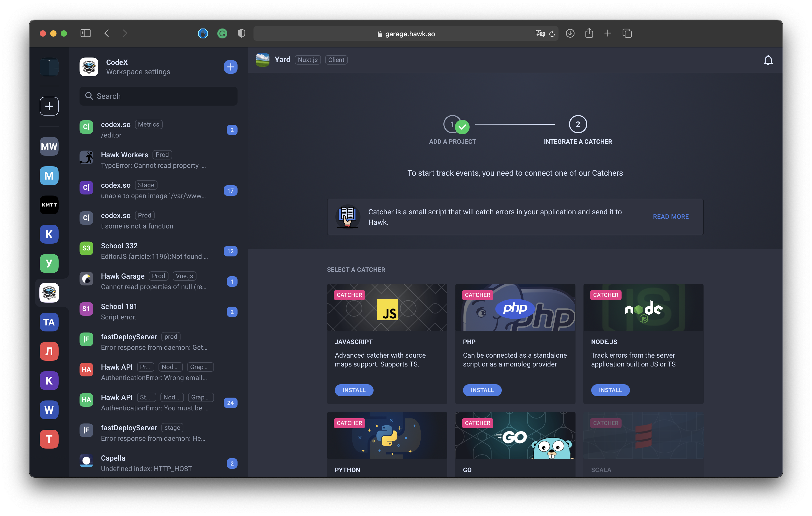Click the translate icon in address bar
The image size is (812, 516).
pos(540,33)
